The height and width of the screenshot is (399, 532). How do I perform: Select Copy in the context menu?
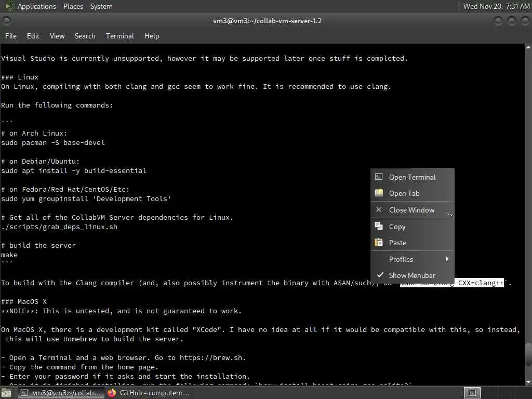412,227
